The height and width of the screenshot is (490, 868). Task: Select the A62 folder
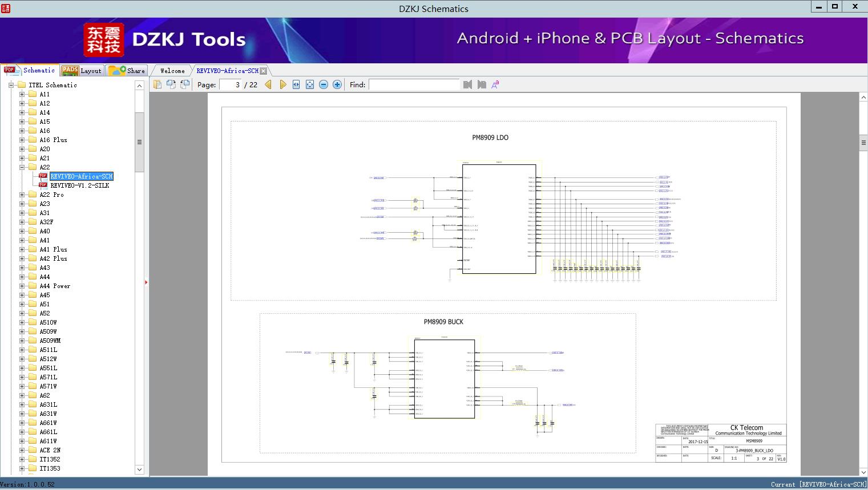coord(45,395)
